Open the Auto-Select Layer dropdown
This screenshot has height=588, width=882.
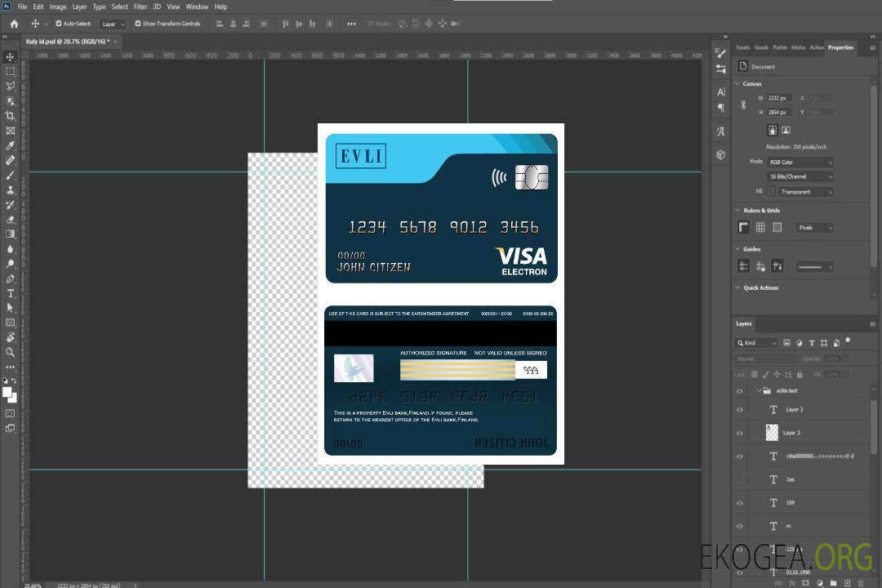pos(113,24)
